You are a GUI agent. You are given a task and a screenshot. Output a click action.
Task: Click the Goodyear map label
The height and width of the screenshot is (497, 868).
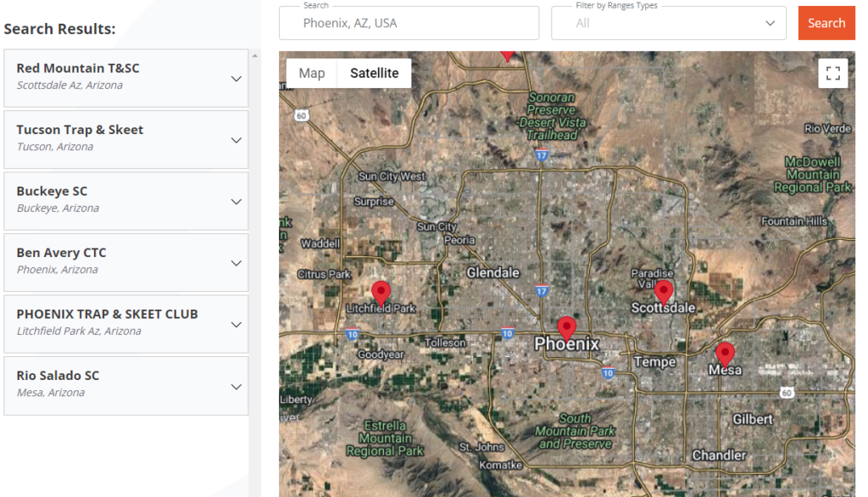381,355
